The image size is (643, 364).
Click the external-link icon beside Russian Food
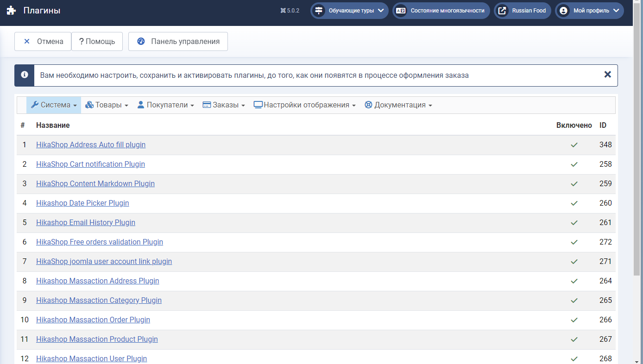coord(502,11)
